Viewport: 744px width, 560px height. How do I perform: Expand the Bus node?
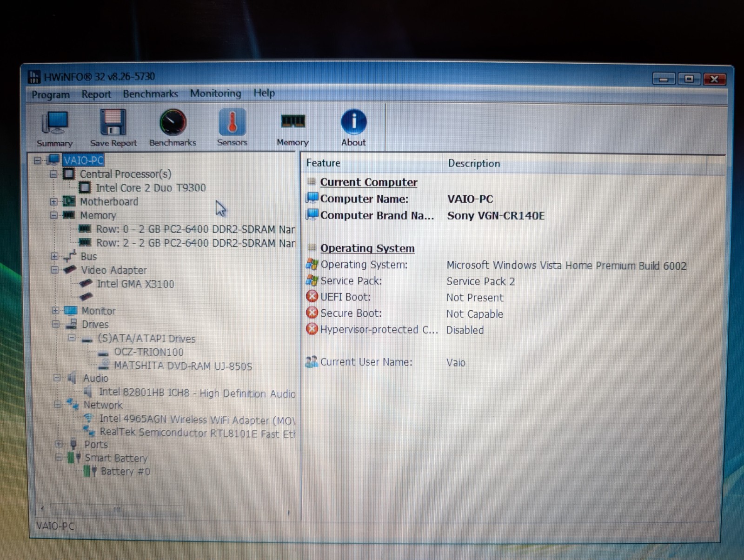tap(54, 256)
